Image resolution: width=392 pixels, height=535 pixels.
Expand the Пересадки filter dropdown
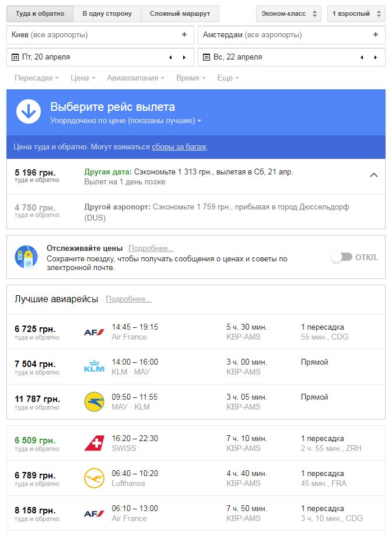[37, 78]
